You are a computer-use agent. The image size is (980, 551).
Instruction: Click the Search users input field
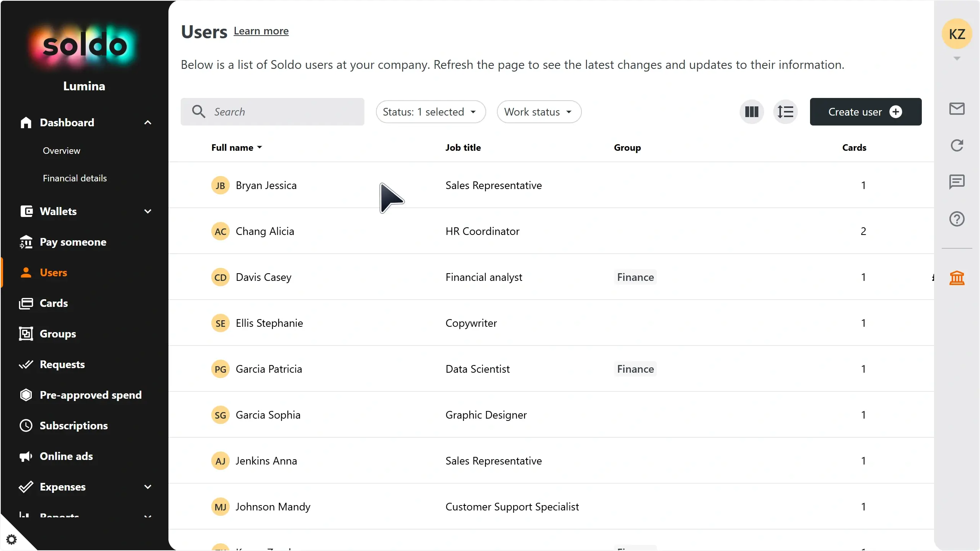pos(283,112)
